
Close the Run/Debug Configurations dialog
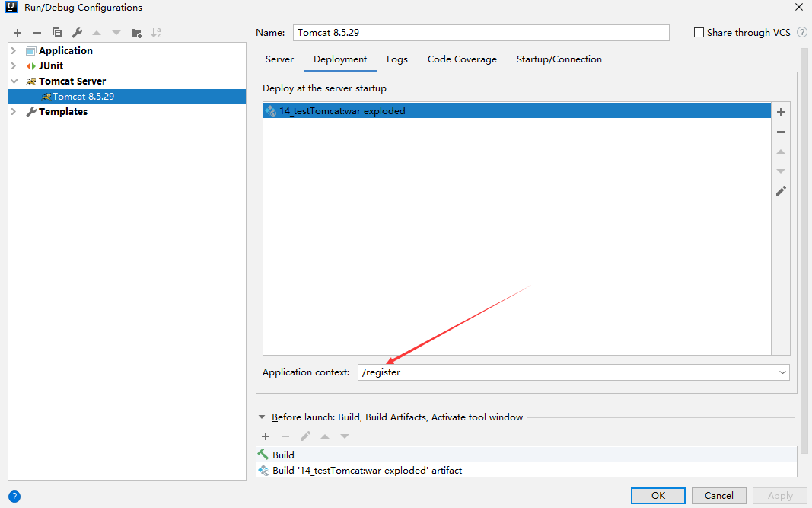799,8
